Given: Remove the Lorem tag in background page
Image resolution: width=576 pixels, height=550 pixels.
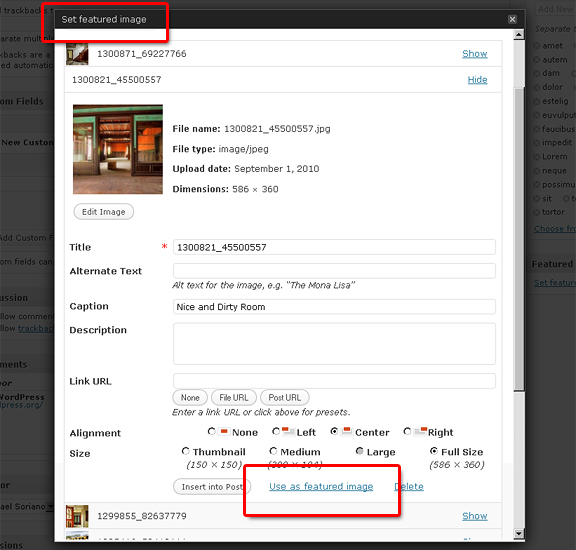Looking at the screenshot, I should [x=537, y=157].
